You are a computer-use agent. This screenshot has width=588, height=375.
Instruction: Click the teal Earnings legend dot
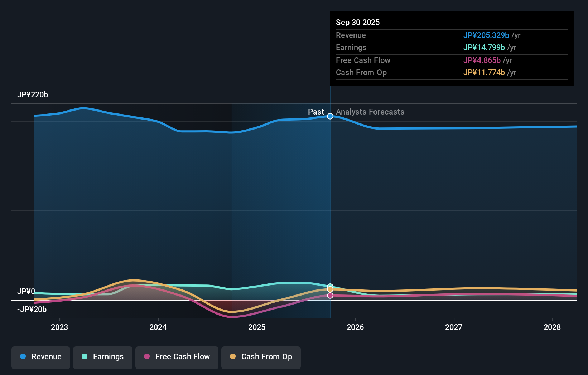tap(84, 357)
